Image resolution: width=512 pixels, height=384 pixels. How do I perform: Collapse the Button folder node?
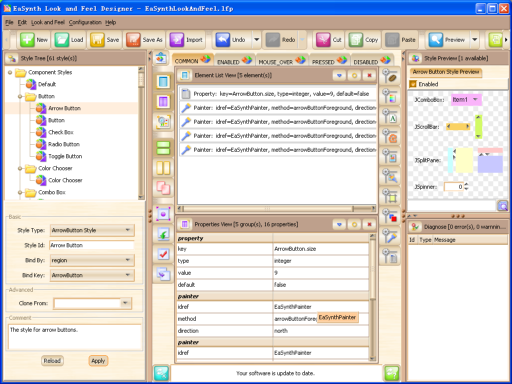pyautogui.click(x=20, y=96)
